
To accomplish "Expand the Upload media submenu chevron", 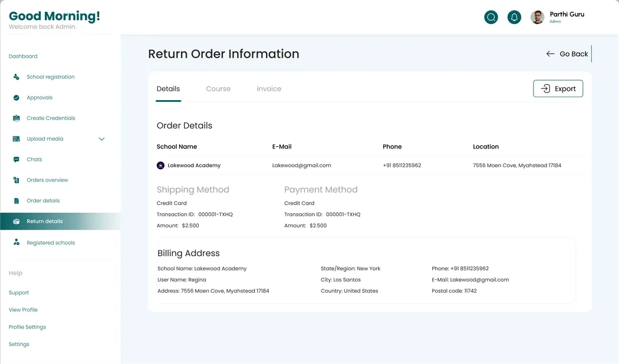I will click(101, 139).
